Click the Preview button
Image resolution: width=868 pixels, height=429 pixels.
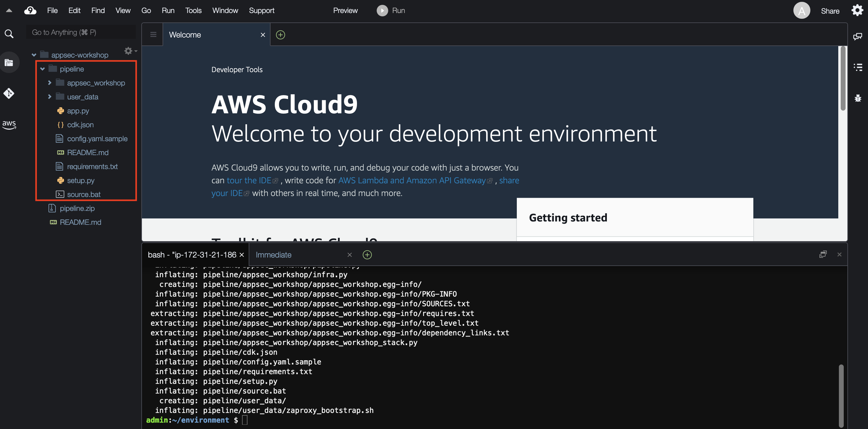coord(345,10)
